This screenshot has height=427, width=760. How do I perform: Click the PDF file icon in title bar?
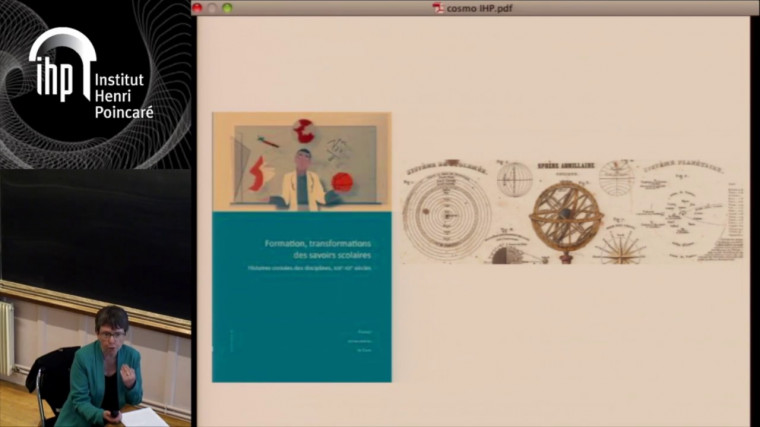point(438,7)
